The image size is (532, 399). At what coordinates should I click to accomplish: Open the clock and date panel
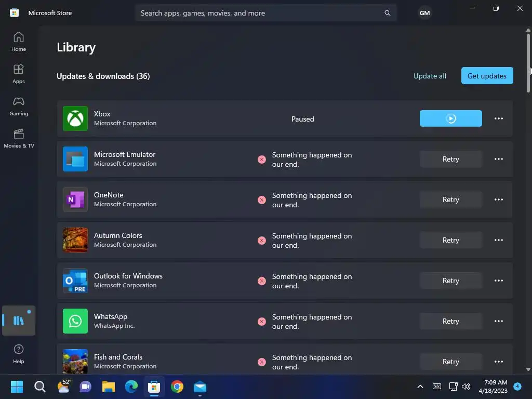493,387
